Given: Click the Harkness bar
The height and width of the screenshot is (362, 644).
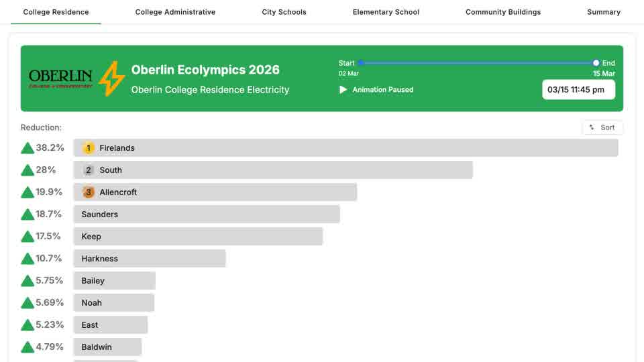Looking at the screenshot, I should tap(150, 259).
